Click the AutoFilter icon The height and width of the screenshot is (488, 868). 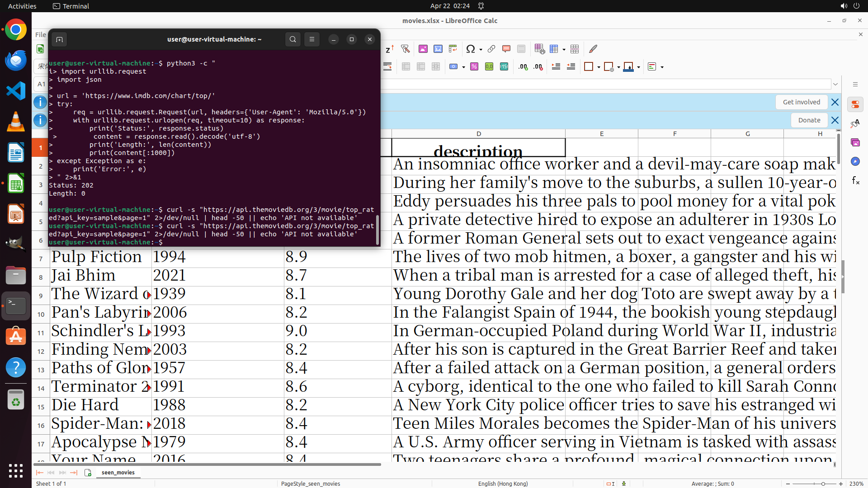pyautogui.click(x=406, y=49)
